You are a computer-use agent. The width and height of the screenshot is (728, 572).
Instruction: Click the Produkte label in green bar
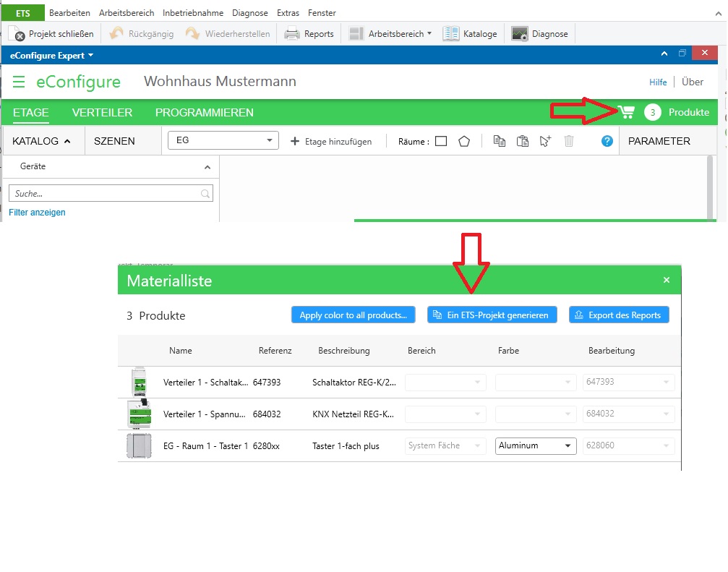pos(688,112)
